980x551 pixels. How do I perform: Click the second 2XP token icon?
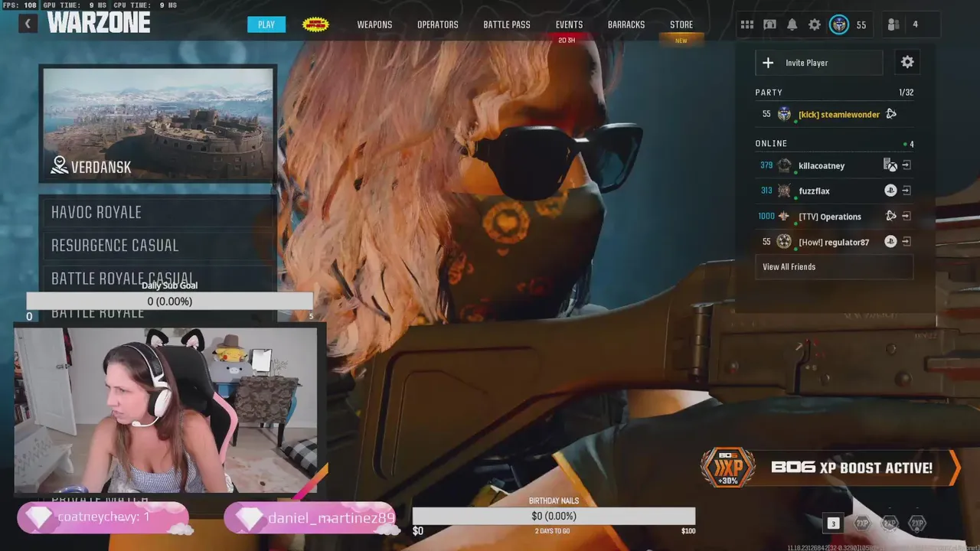click(890, 523)
